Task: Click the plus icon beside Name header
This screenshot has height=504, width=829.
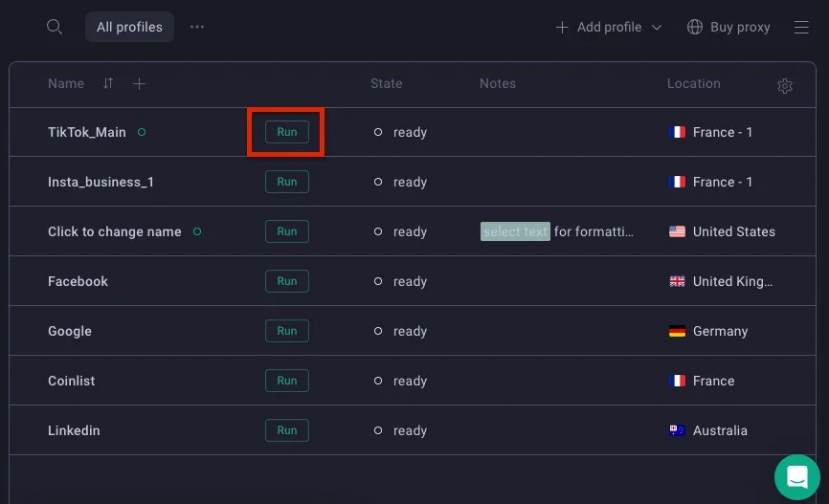Action: coord(139,84)
